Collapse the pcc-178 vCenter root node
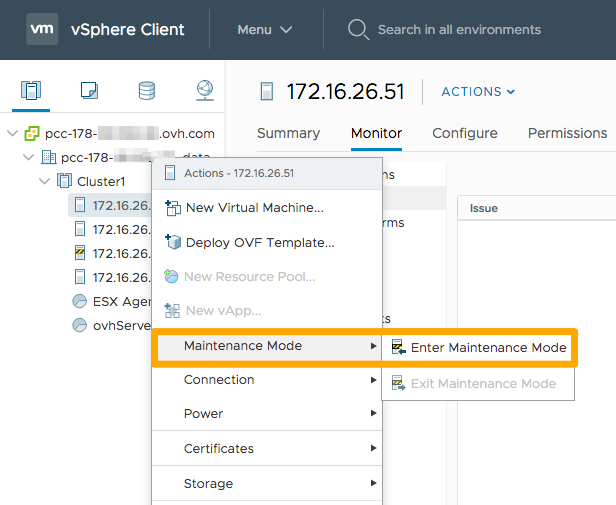Screen dimensions: 616x505 click(12, 133)
